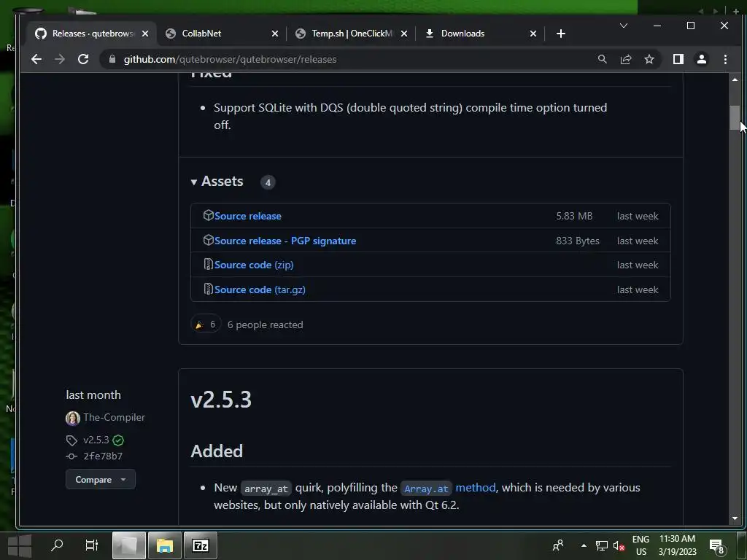Open the browser side panel icon
This screenshot has height=560, width=747.
tap(678, 59)
